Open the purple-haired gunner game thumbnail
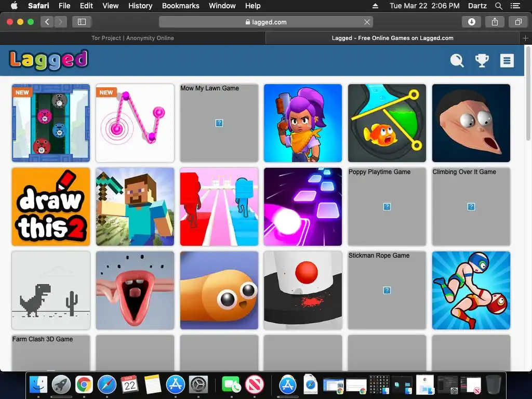The width and height of the screenshot is (532, 399). tap(303, 123)
